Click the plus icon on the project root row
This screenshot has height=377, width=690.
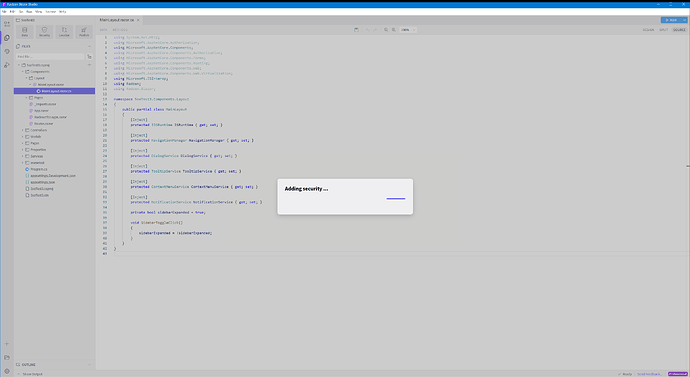coord(89,65)
